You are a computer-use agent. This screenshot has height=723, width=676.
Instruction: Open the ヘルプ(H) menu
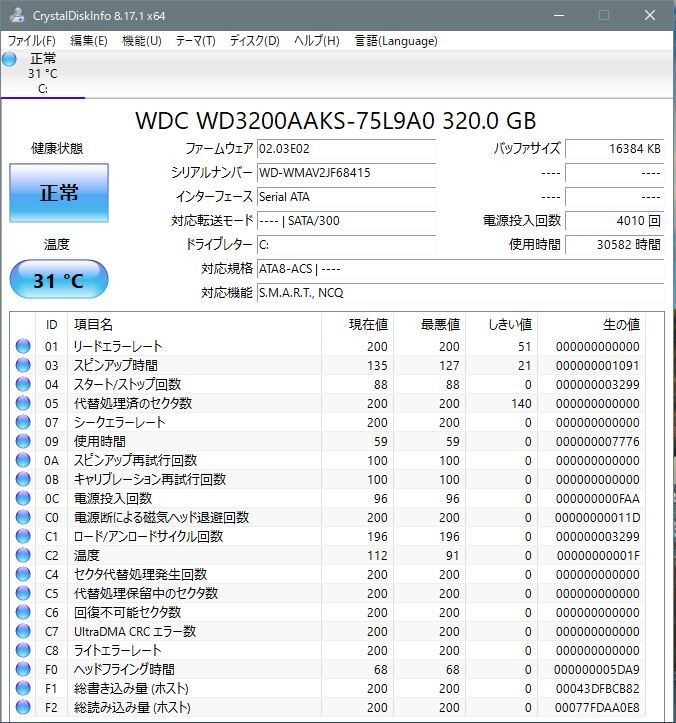click(x=317, y=41)
